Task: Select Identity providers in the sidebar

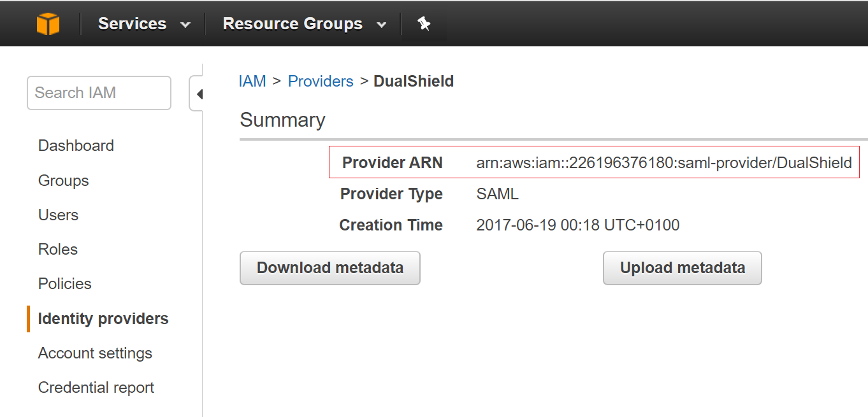Action: 103,319
